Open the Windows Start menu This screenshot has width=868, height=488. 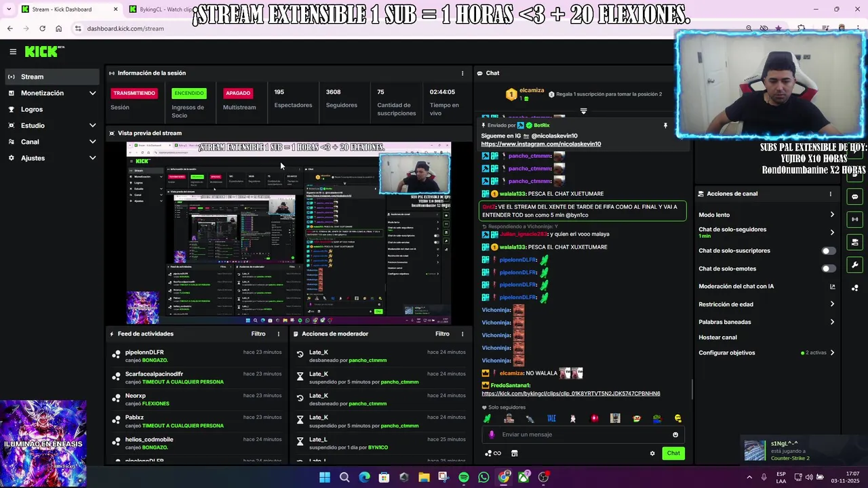point(325,477)
